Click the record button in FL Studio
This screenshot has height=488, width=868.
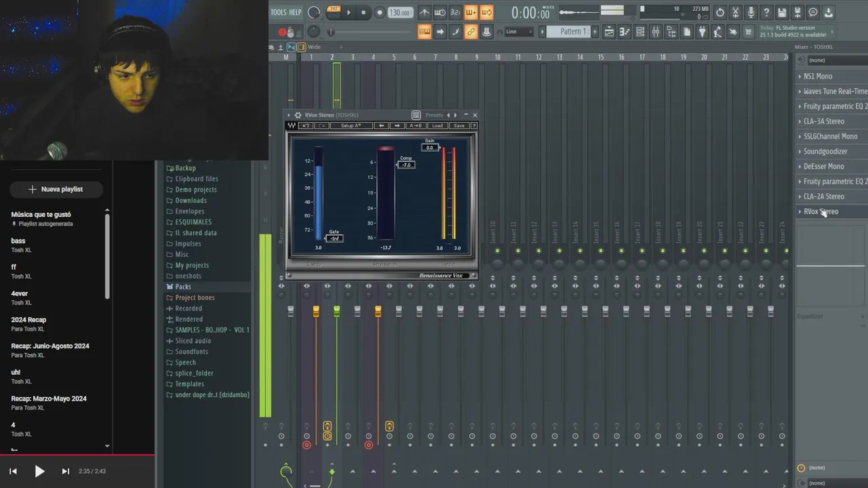[x=380, y=12]
